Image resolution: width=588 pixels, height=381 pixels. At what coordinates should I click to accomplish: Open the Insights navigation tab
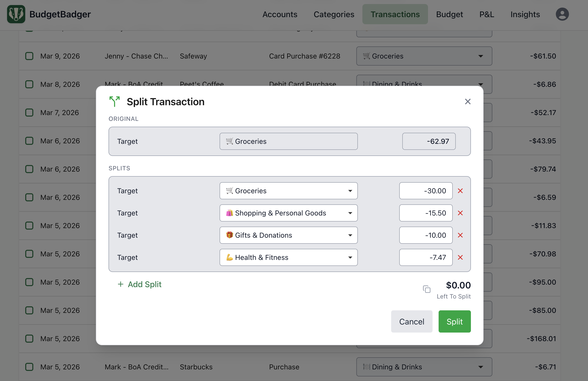(x=525, y=14)
